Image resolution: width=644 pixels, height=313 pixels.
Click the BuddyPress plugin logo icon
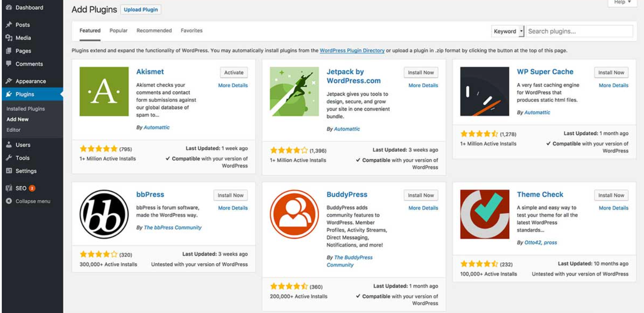(294, 214)
